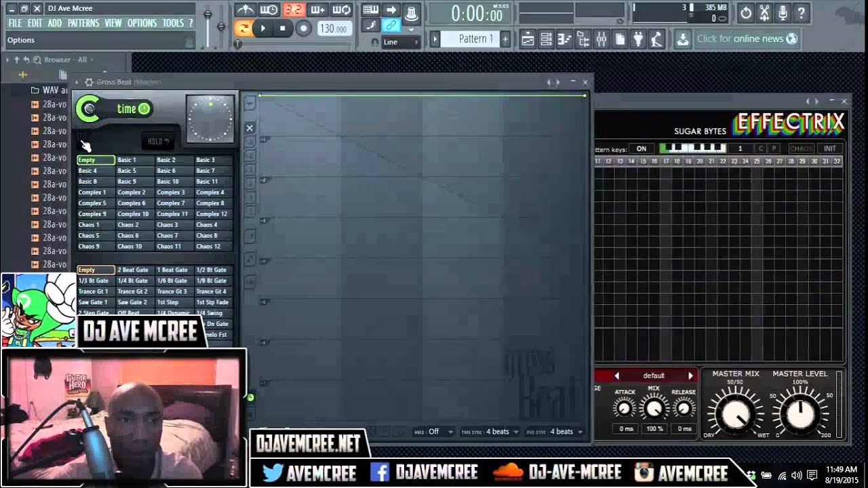Click the record button in transport
This screenshot has height=488, width=868.
[x=304, y=28]
